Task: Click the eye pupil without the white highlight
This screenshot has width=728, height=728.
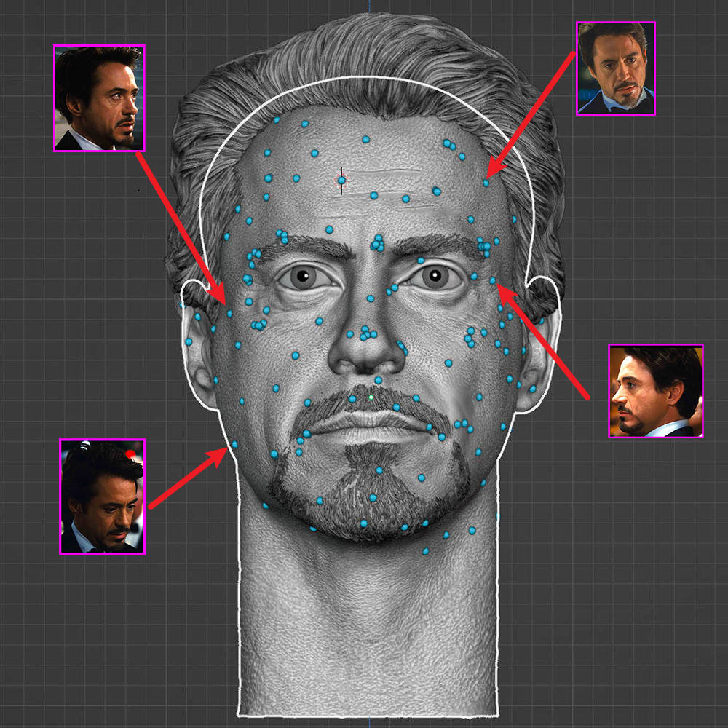Action: [x=304, y=276]
